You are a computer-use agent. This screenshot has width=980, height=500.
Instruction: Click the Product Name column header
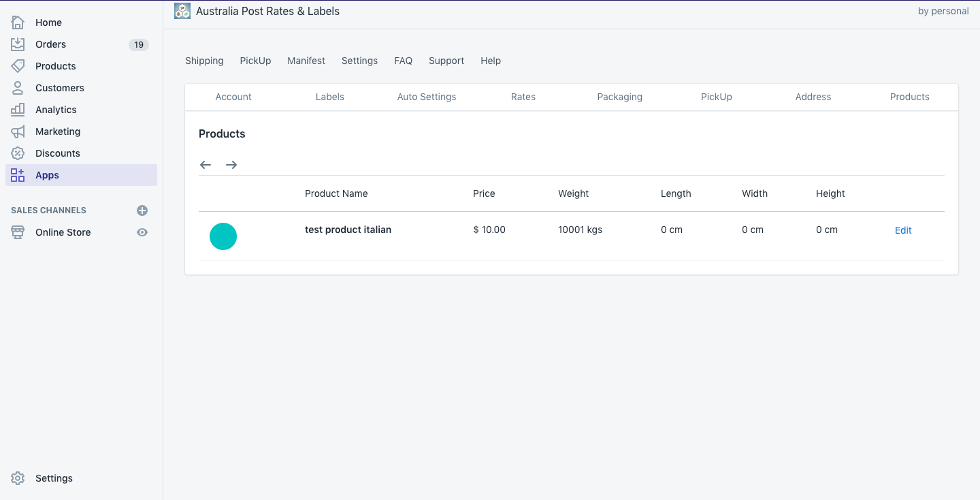(336, 193)
